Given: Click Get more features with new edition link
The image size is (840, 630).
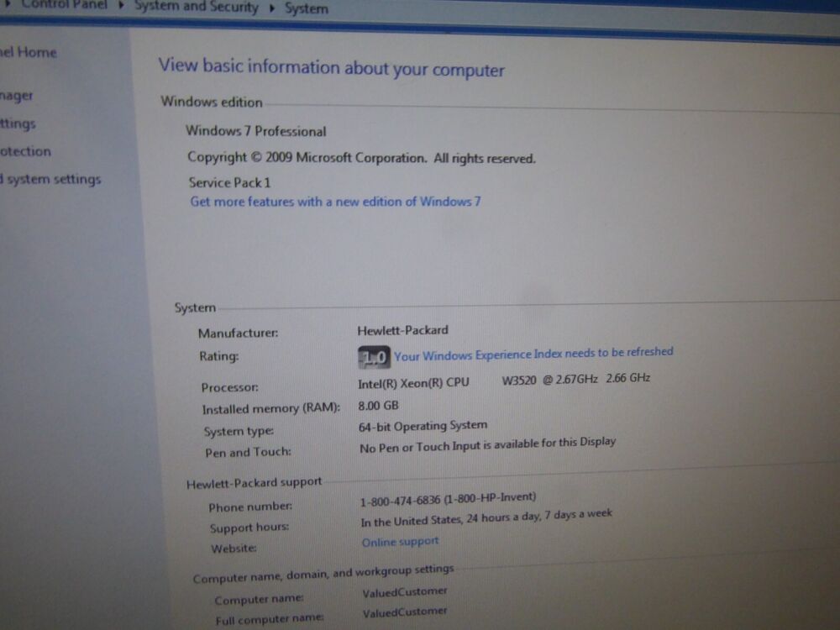Looking at the screenshot, I should click(x=335, y=202).
